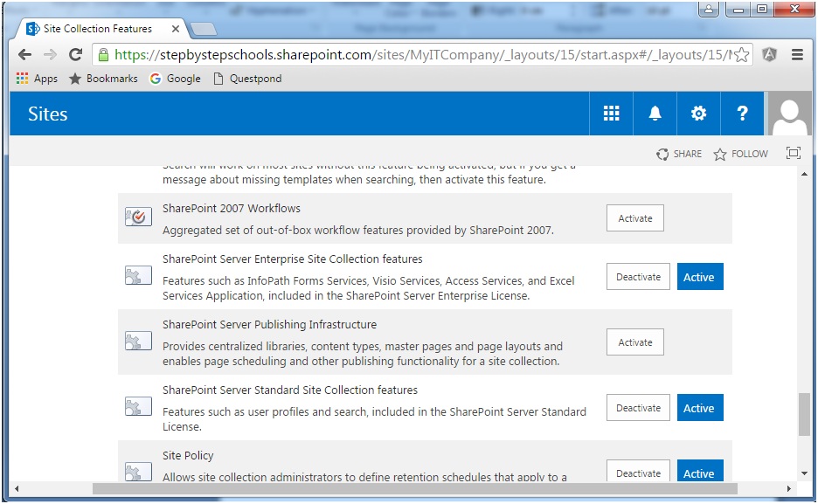Reload the page with the refresh icon
Screen dimensions: 818x504
click(x=76, y=54)
